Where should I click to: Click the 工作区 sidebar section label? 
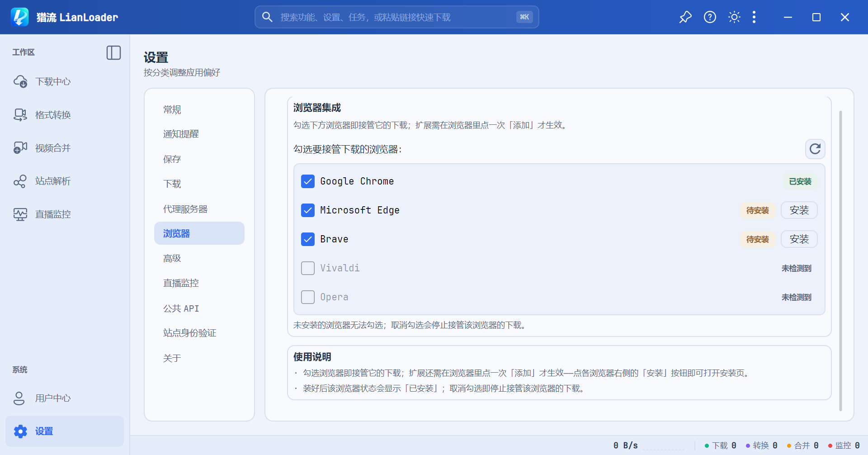24,52
